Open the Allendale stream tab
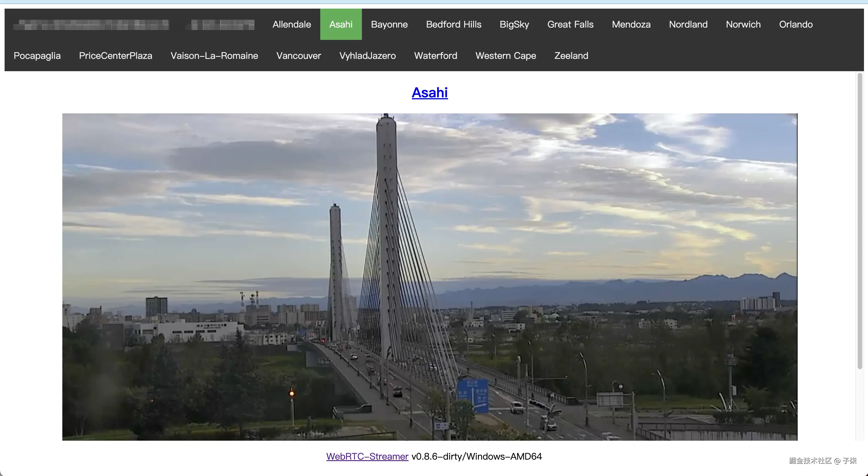The height and width of the screenshot is (476, 868). tap(292, 24)
